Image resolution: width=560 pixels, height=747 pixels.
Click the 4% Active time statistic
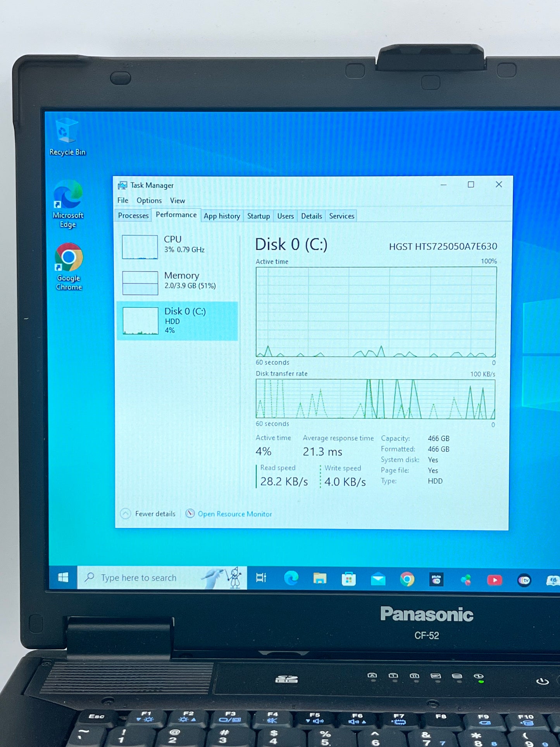point(264,451)
